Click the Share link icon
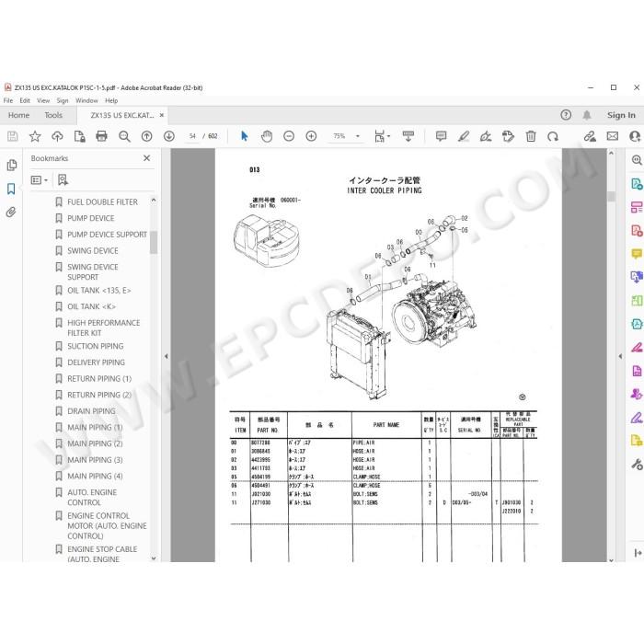The width and height of the screenshot is (644, 644). [591, 136]
